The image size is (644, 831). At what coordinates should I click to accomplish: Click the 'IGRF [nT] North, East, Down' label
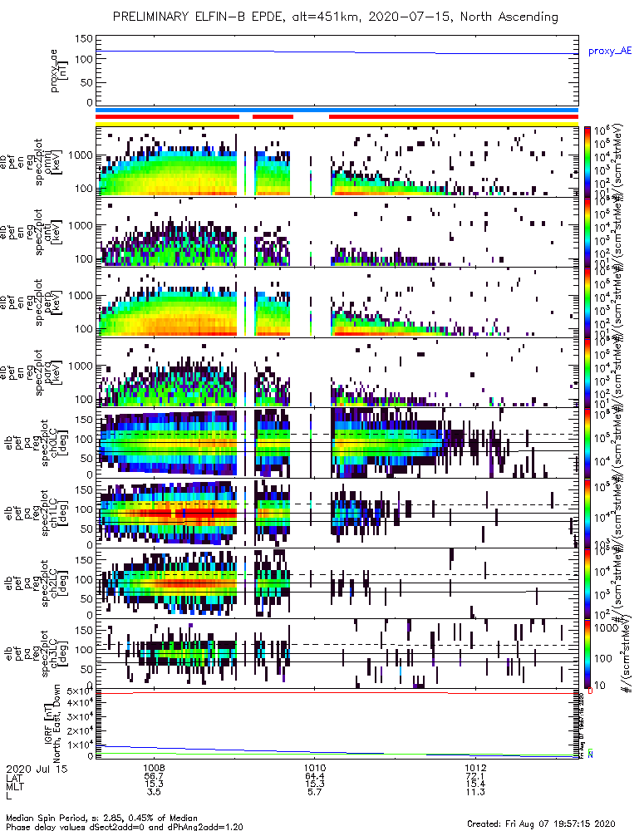[52, 723]
